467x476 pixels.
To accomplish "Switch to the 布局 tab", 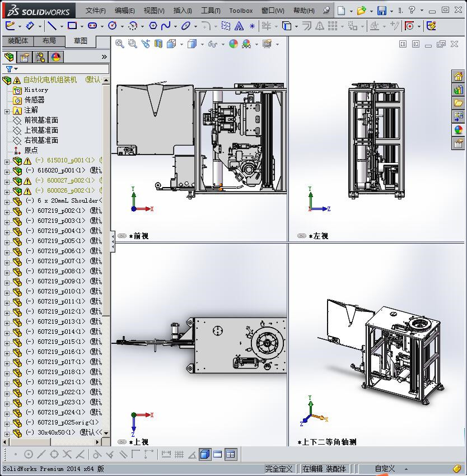I will click(49, 41).
